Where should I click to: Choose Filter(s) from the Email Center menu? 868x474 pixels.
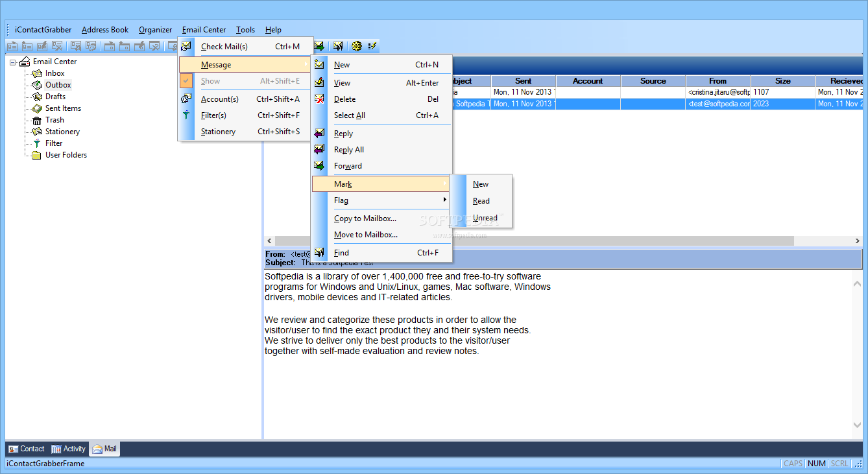[x=245, y=115]
